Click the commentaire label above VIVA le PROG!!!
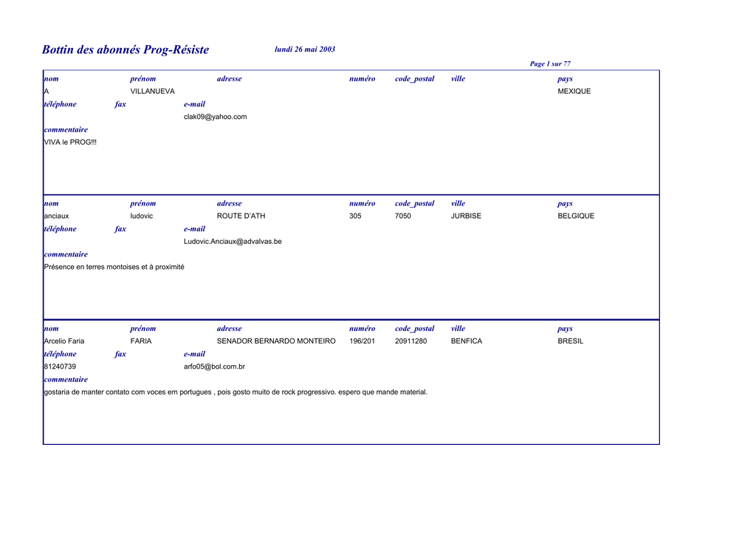 (66, 130)
